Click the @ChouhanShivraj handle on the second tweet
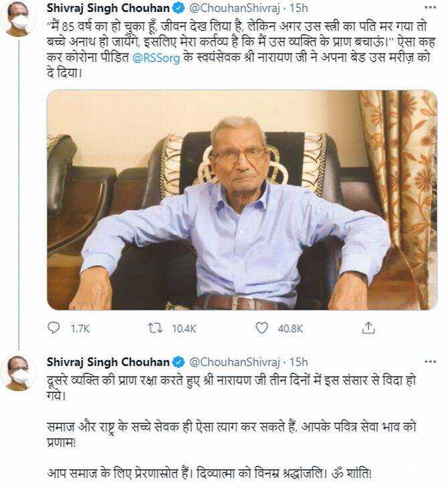The width and height of the screenshot is (448, 490). [234, 362]
